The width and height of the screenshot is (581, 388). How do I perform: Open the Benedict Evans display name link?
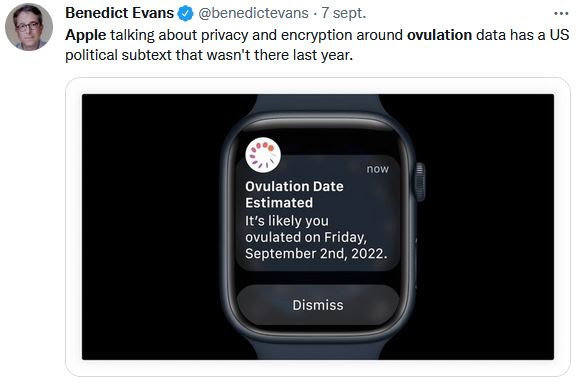click(119, 13)
